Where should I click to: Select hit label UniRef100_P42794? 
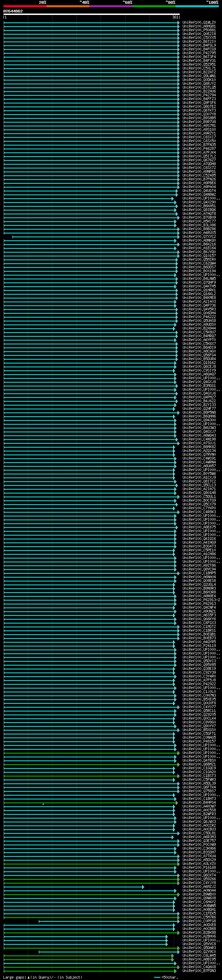tap(199, 95)
